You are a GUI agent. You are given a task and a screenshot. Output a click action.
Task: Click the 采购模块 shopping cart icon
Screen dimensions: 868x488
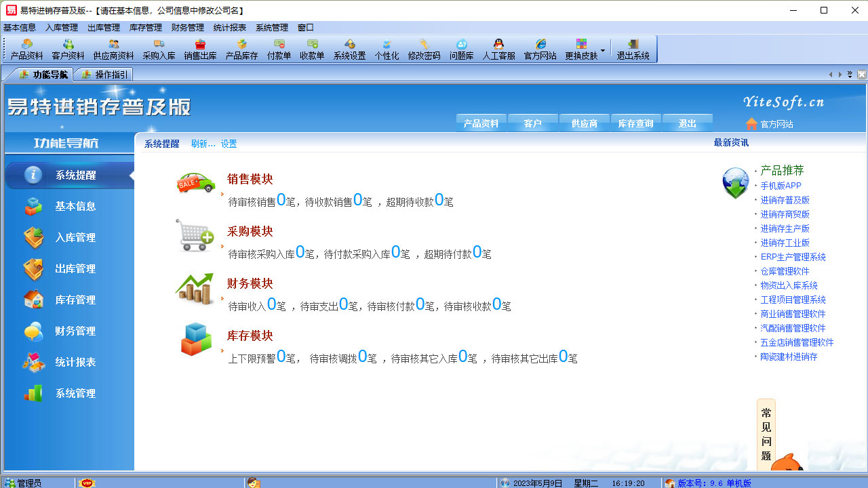click(x=195, y=235)
